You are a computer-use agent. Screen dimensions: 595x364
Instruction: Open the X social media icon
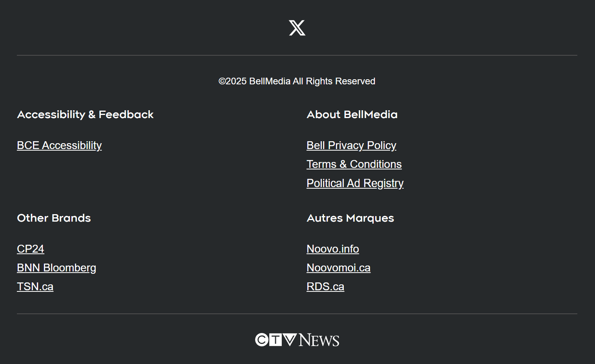pyautogui.click(x=297, y=28)
